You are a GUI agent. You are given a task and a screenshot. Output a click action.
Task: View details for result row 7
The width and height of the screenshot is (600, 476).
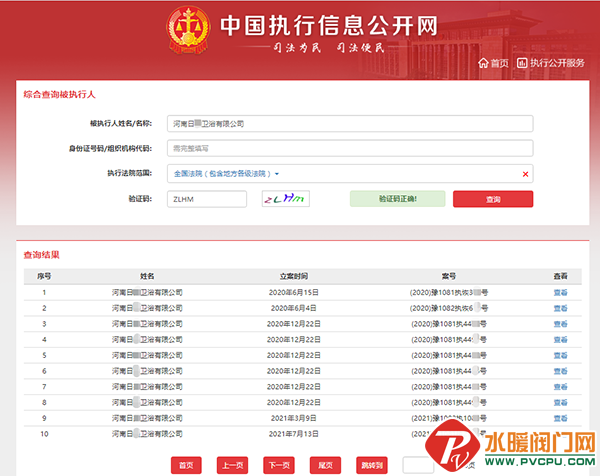point(561,387)
